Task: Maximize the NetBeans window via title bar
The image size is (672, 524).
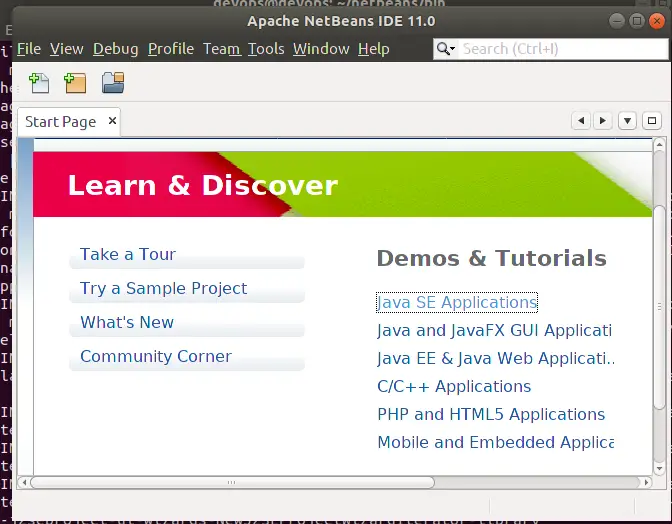Action: click(637, 21)
